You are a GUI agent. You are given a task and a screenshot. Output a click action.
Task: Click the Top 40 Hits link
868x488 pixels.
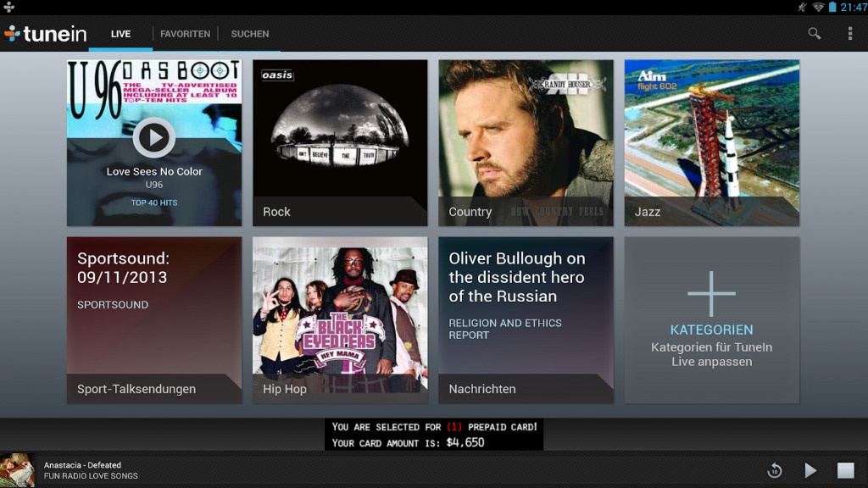(x=154, y=202)
